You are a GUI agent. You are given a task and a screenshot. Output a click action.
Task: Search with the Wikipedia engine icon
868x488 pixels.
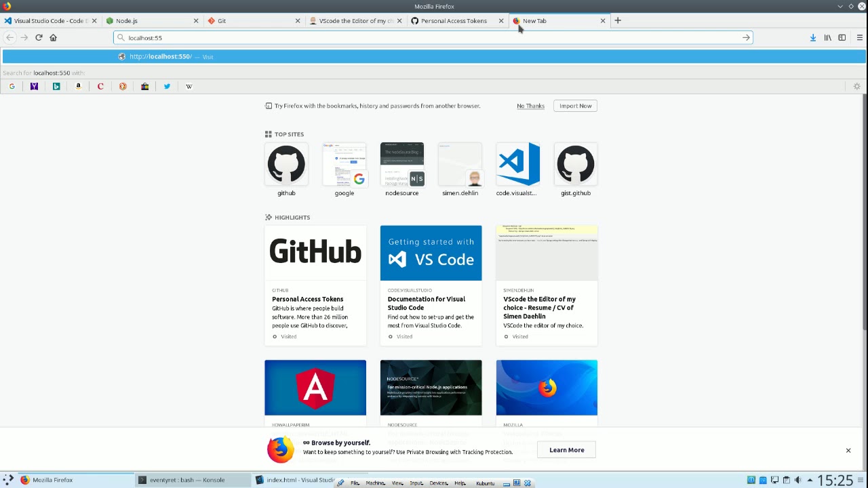click(x=189, y=86)
